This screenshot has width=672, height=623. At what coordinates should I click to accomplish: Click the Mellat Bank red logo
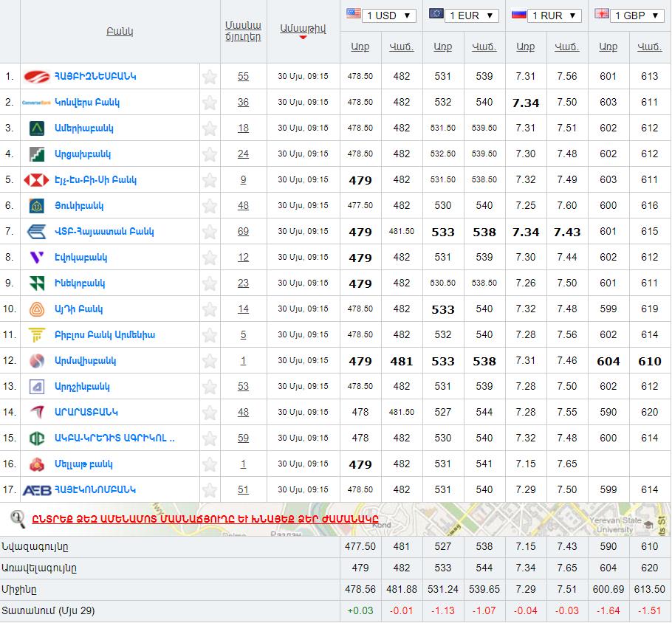[x=36, y=464]
